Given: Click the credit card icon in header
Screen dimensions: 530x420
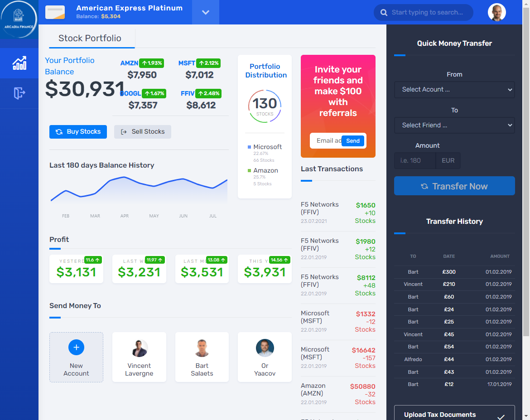Looking at the screenshot, I should 55,12.
